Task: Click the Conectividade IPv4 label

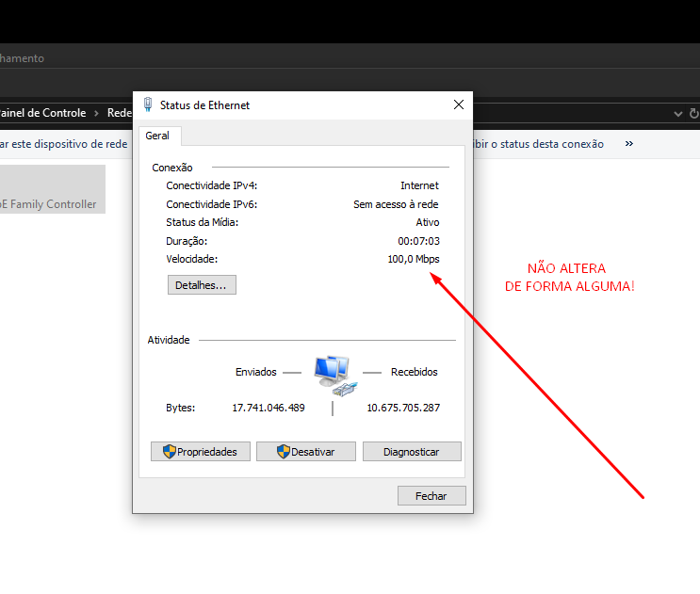Action: [212, 185]
